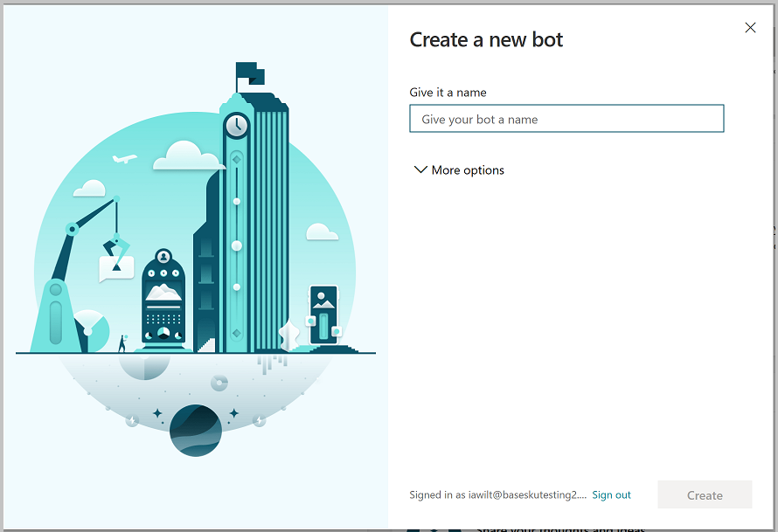The height and width of the screenshot is (532, 778).
Task: Click the bot name input field
Action: [x=566, y=119]
